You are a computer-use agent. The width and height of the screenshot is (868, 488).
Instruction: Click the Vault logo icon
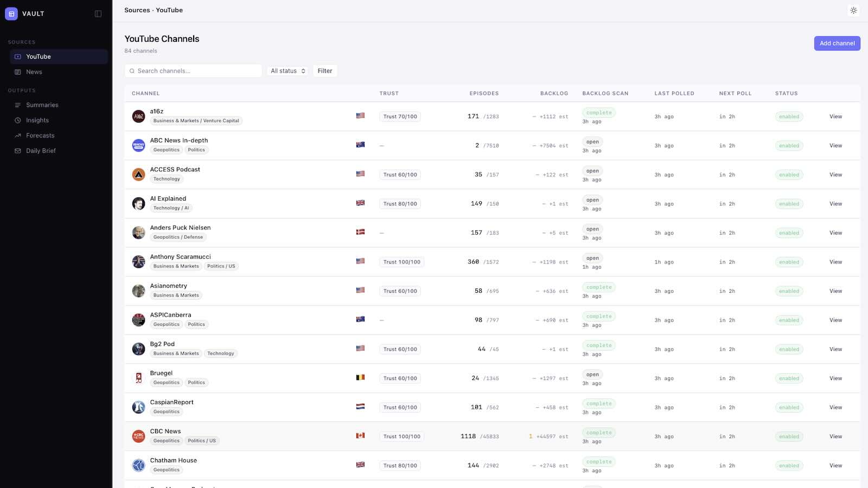[11, 14]
